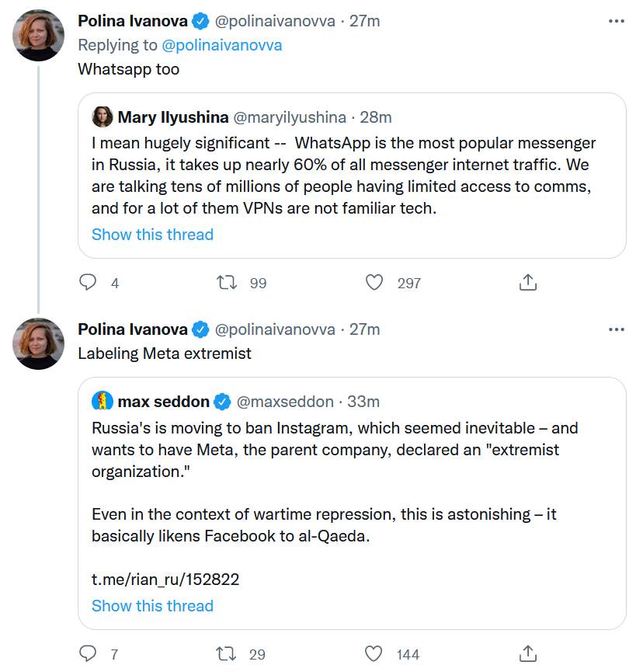Open Polina Ivanova's avatar on first tweet

point(39,35)
